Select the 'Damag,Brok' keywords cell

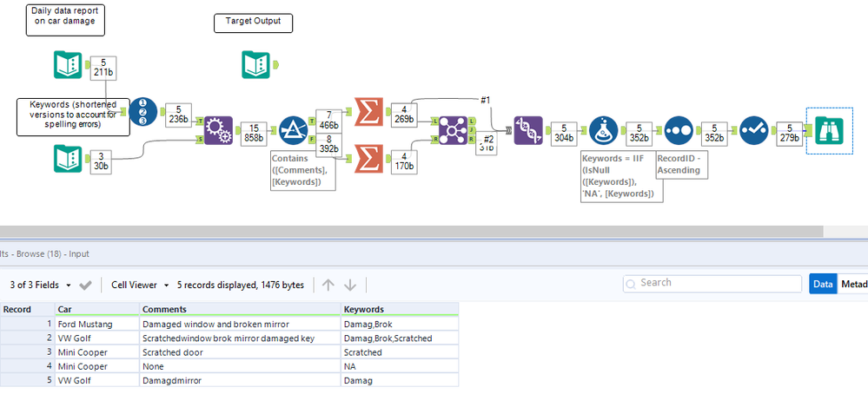[400, 324]
